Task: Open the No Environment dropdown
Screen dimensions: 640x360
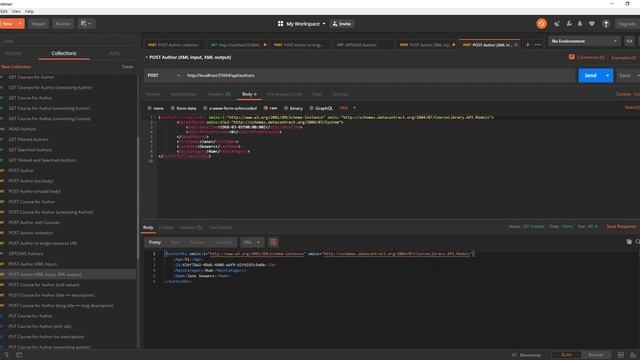Action: tap(584, 41)
